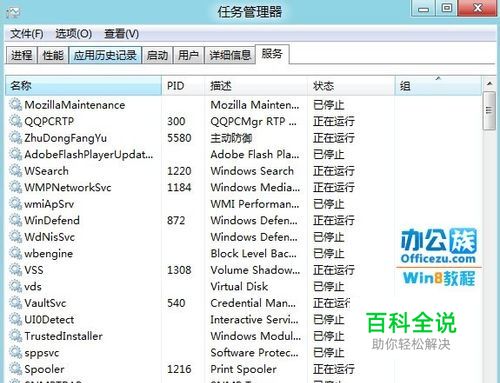
Task: Click the gear icon beside sppsvc
Action: point(15,352)
